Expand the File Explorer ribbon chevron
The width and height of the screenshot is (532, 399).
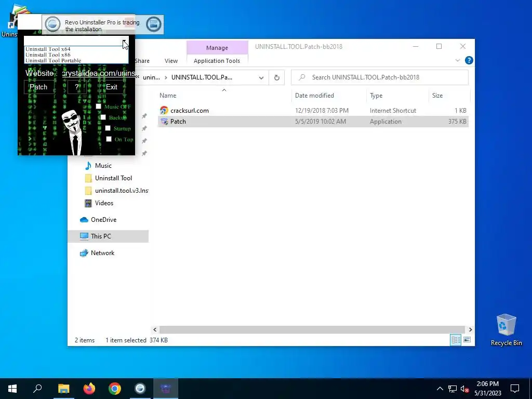coord(457,60)
